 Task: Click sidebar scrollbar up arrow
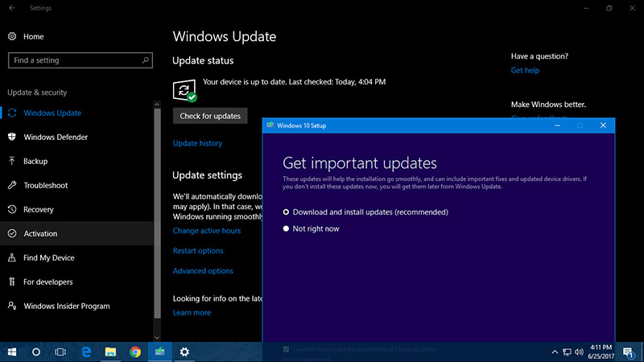tap(157, 105)
